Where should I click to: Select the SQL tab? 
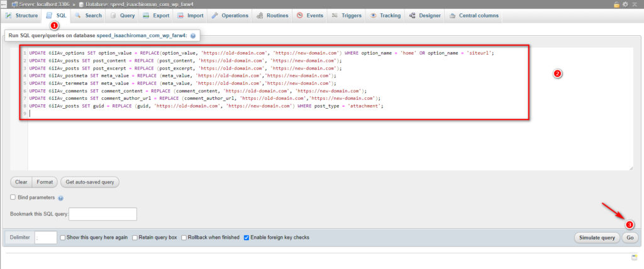(x=57, y=16)
